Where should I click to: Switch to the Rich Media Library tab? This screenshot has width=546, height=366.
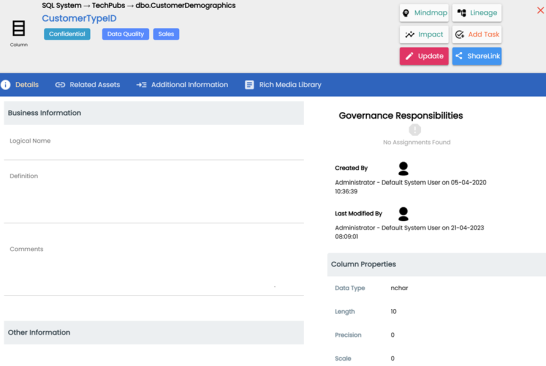(x=283, y=85)
